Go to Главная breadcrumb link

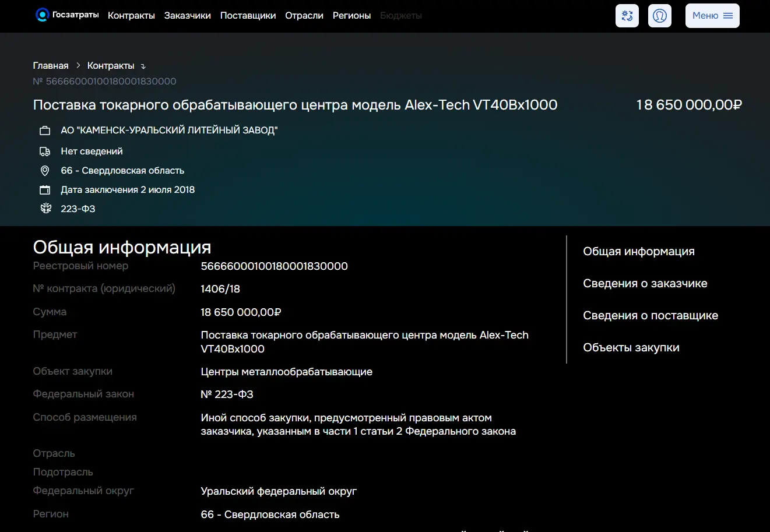click(x=51, y=66)
